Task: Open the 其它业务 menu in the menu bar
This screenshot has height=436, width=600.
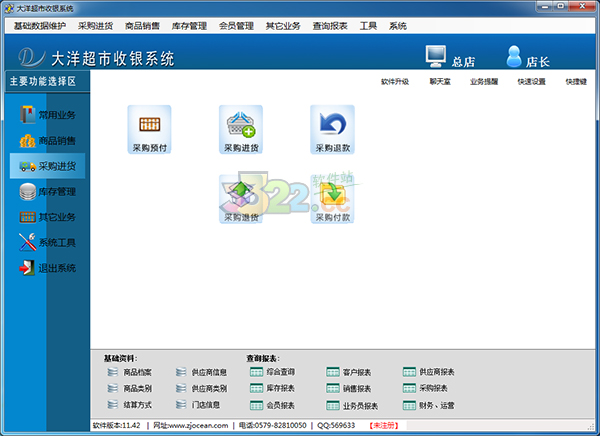Action: click(283, 26)
